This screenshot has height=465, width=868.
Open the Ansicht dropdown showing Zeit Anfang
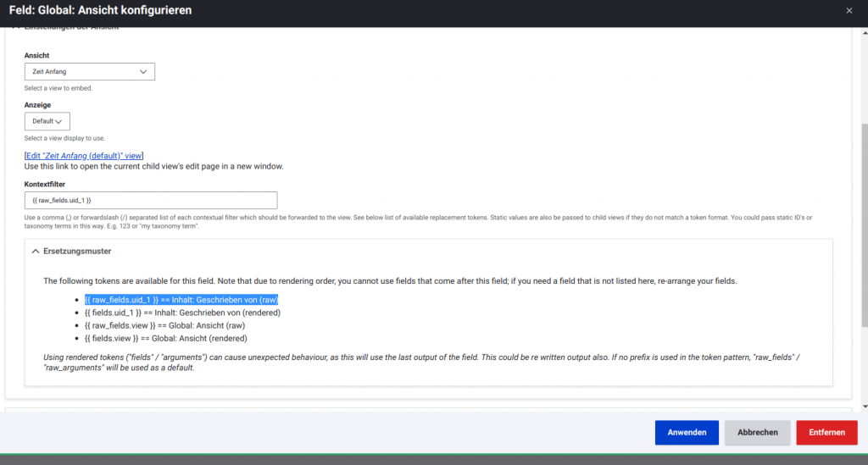(x=89, y=72)
